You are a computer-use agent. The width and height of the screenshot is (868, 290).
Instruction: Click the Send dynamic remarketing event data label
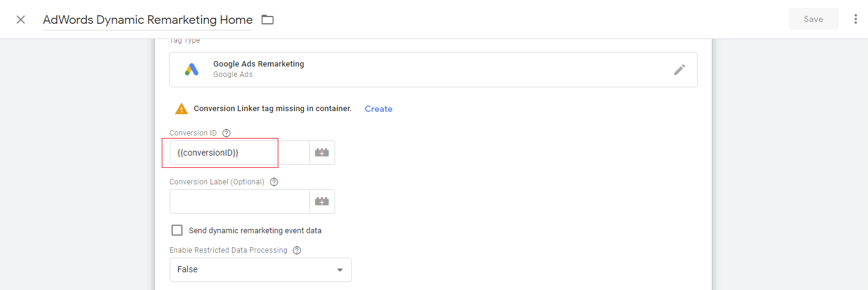tap(255, 231)
